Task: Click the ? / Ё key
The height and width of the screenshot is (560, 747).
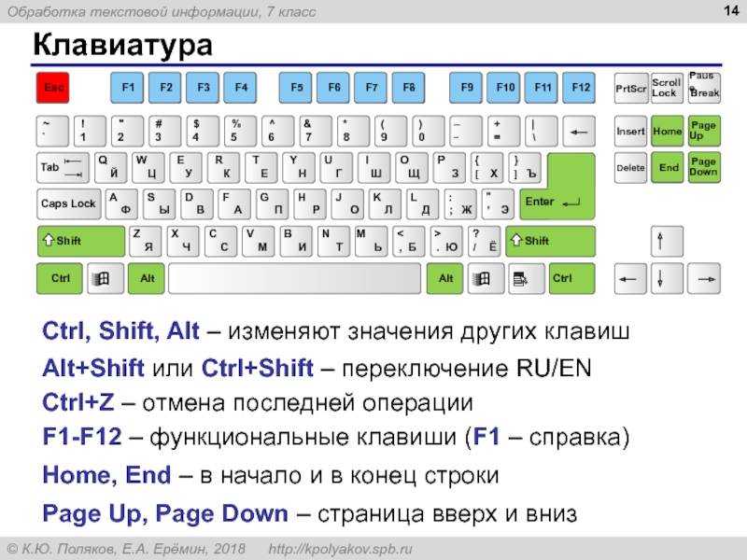Action: [485, 242]
